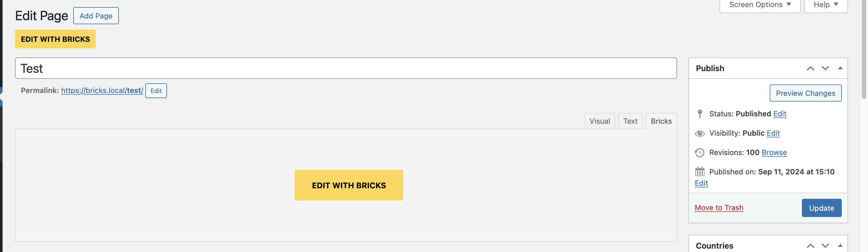Expand the Help dropdown
The width and height of the screenshot is (868, 252).
825,5
